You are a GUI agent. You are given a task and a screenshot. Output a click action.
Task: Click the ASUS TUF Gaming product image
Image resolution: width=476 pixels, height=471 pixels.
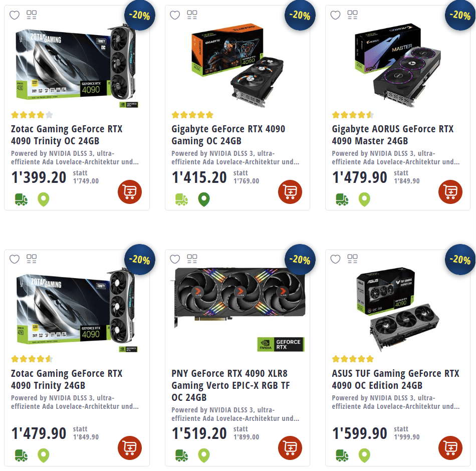(x=398, y=310)
